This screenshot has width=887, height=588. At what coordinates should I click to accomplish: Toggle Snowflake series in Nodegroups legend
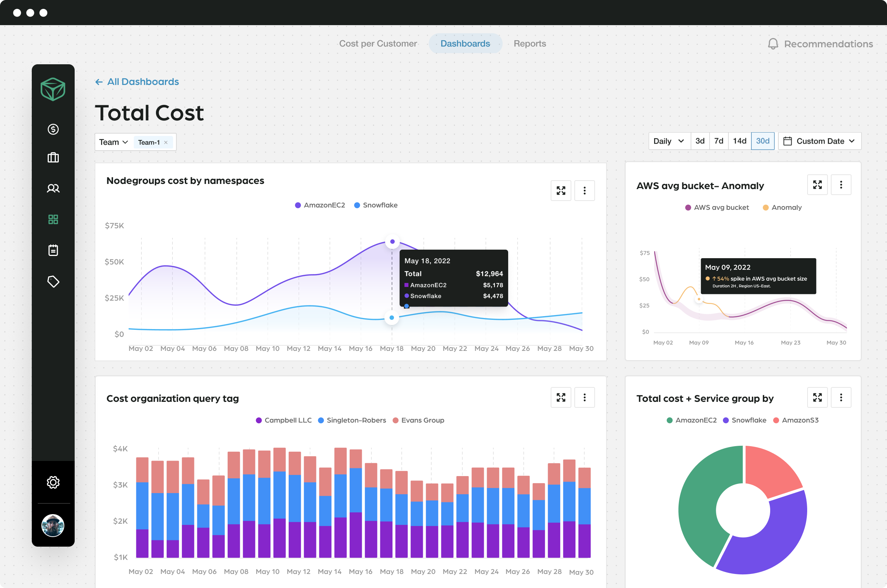(375, 205)
